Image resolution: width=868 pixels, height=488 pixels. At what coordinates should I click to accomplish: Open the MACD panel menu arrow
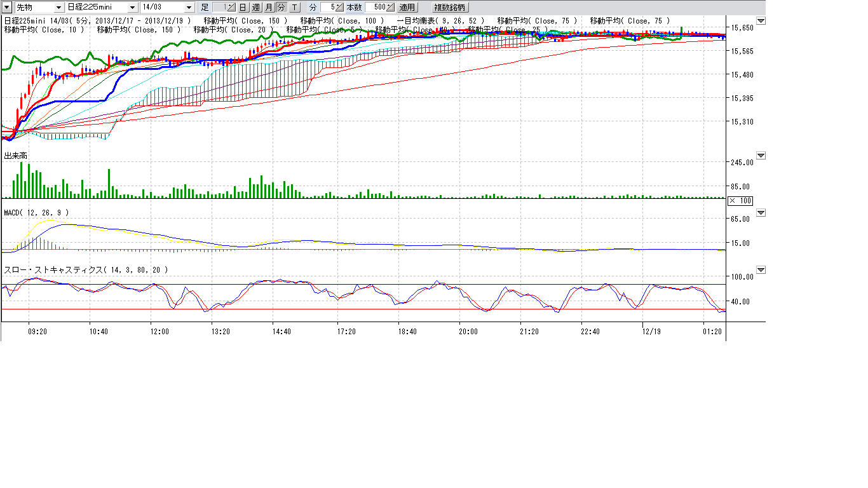(x=761, y=213)
